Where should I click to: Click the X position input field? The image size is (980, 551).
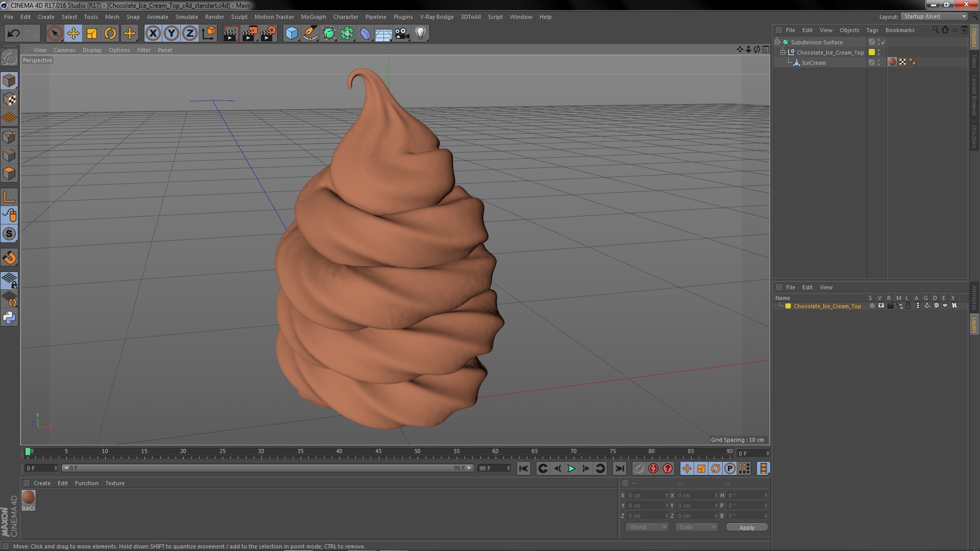coord(647,495)
